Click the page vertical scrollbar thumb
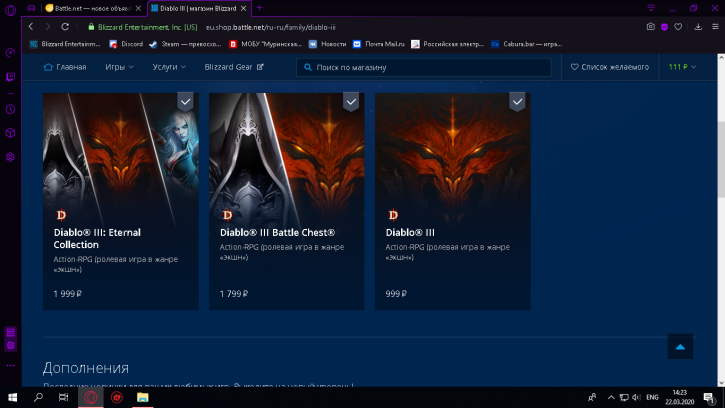Image resolution: width=725 pixels, height=408 pixels. (x=721, y=160)
